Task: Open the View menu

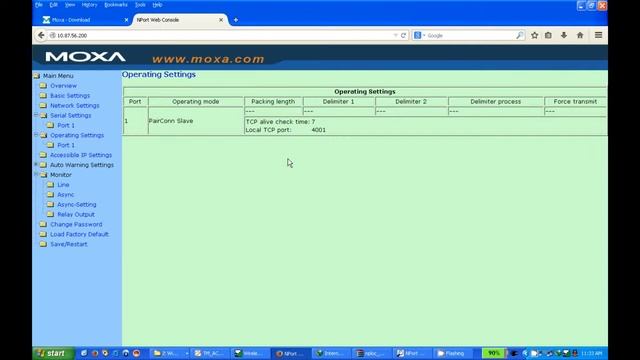Action: coord(70,5)
